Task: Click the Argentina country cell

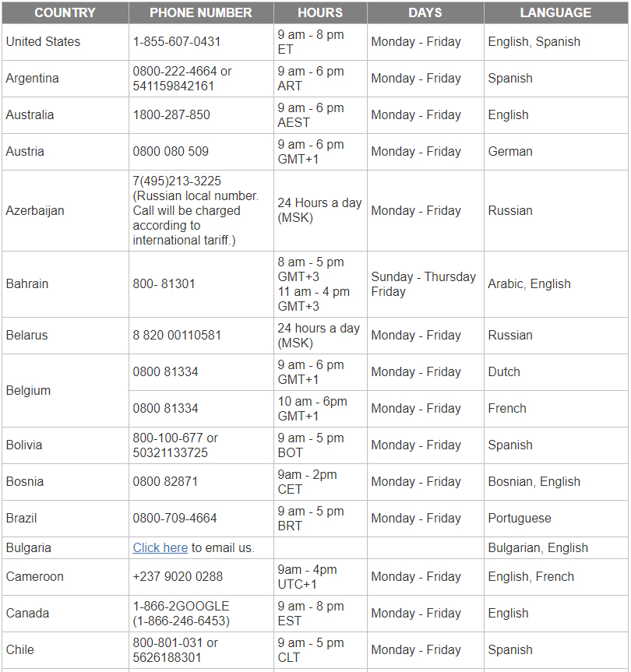Action: [33, 78]
